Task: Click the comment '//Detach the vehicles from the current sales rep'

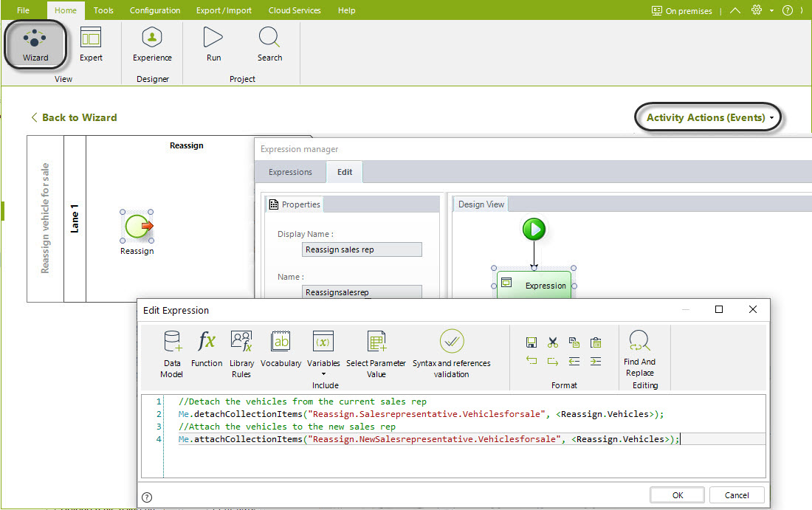Action: click(x=303, y=402)
